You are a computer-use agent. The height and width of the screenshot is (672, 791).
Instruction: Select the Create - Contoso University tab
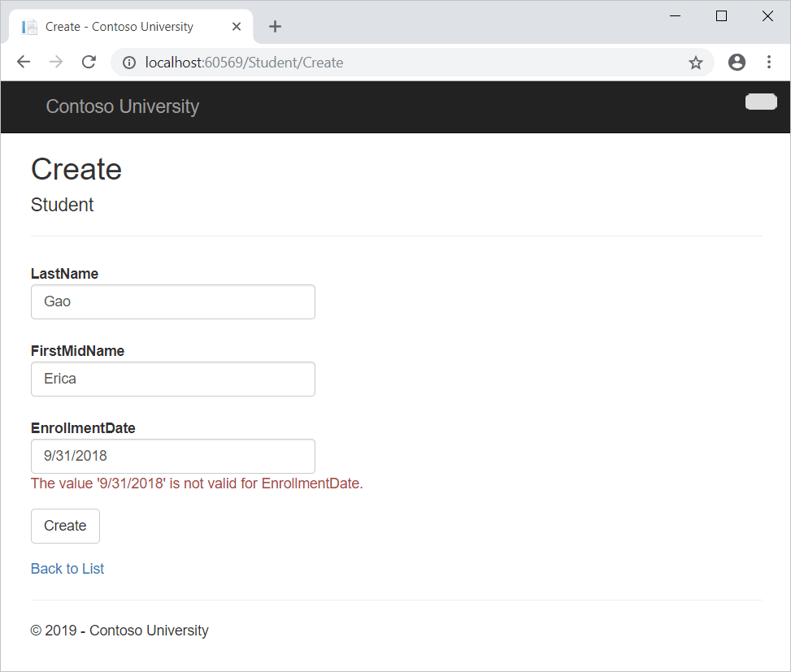pyautogui.click(x=122, y=26)
